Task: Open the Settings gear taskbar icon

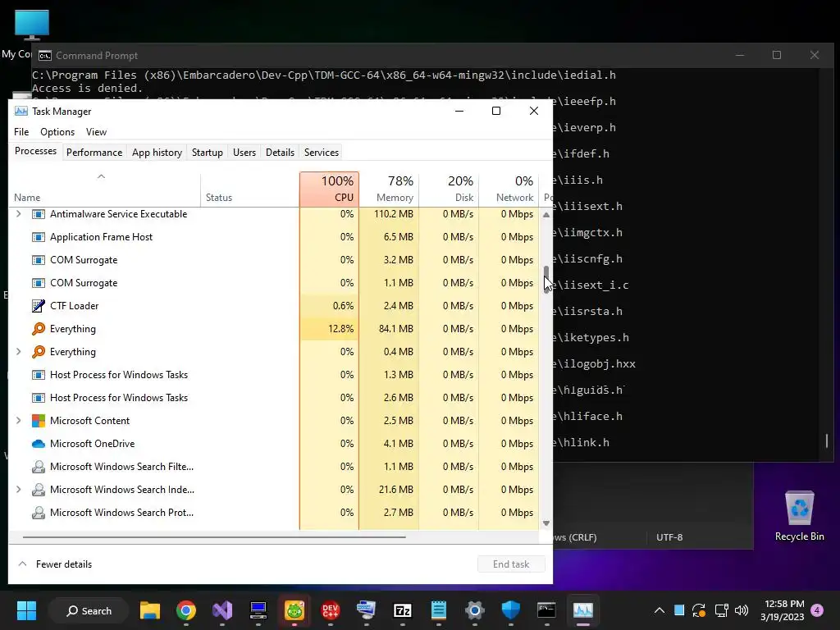Action: 475,610
